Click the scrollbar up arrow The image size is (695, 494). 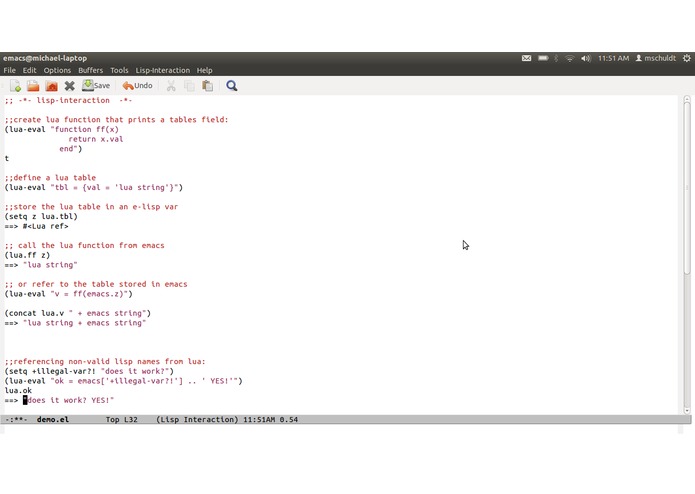pyautogui.click(x=687, y=99)
